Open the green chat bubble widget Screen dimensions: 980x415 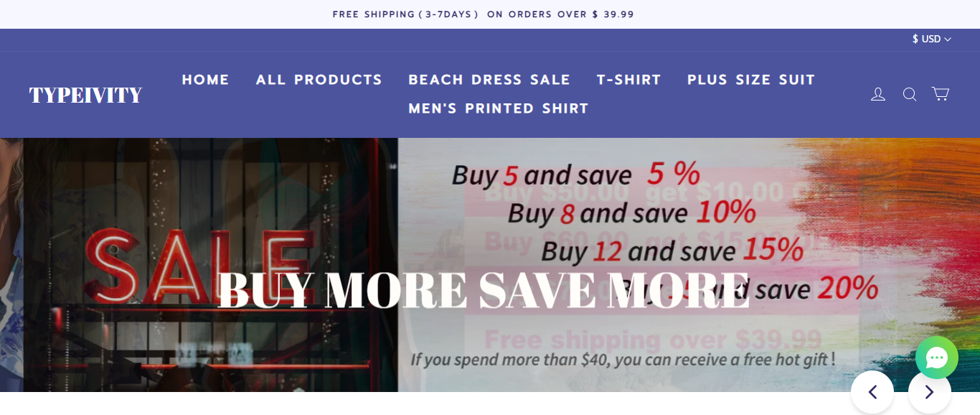coord(937,358)
